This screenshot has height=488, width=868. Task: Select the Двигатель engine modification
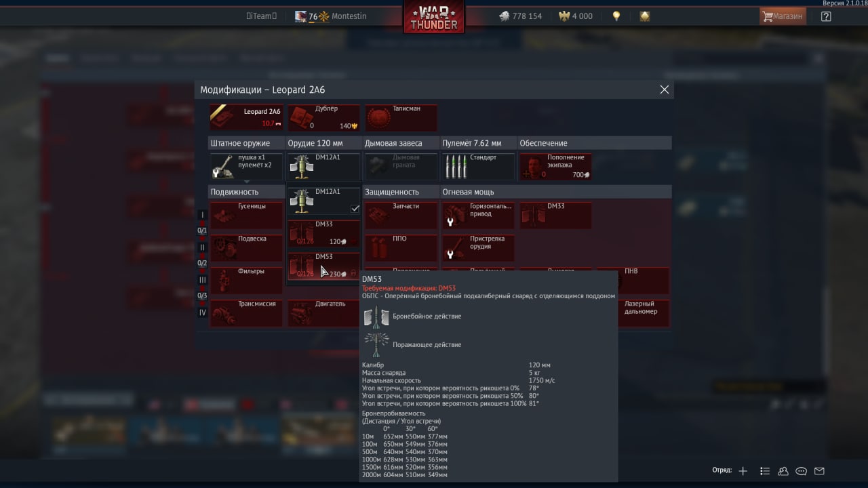tap(323, 312)
